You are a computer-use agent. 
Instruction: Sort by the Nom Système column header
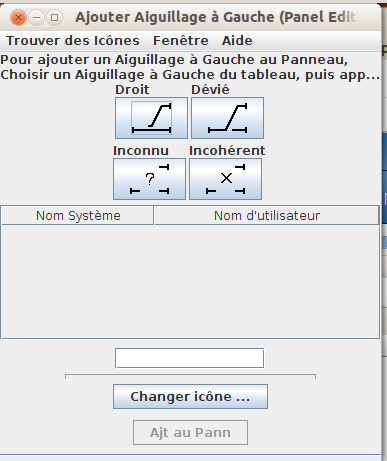[x=78, y=216]
